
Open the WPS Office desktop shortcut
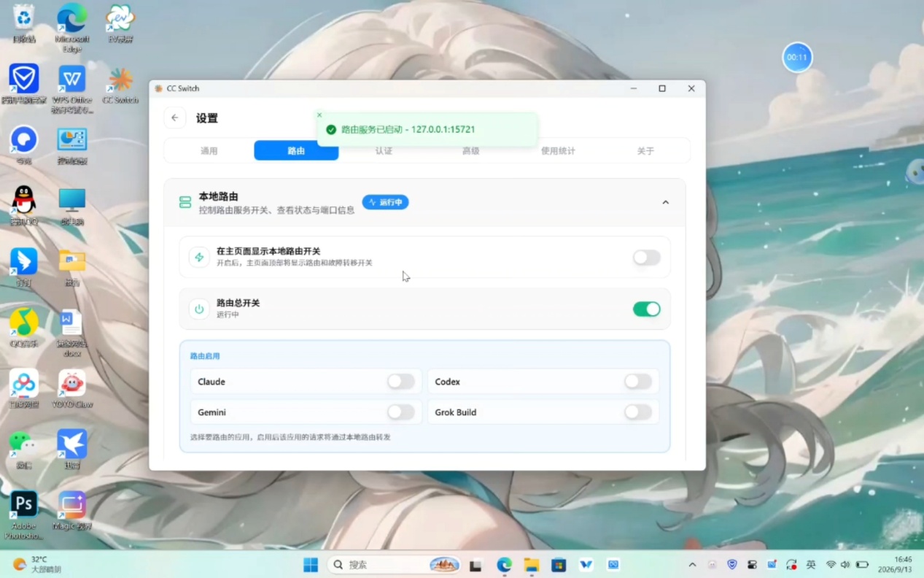pos(72,88)
